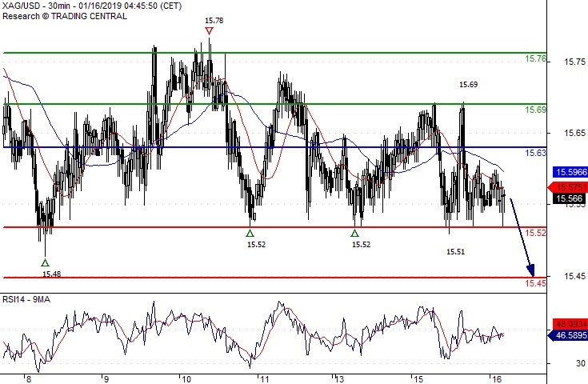Click the red 15.45 support target label

535,283
